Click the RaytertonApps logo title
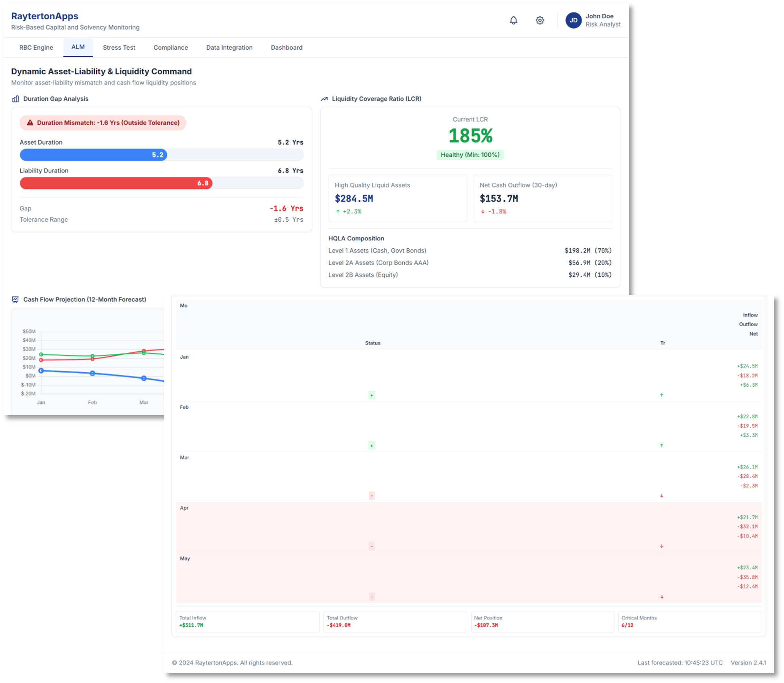Screen dimensions: 784x683 point(45,16)
